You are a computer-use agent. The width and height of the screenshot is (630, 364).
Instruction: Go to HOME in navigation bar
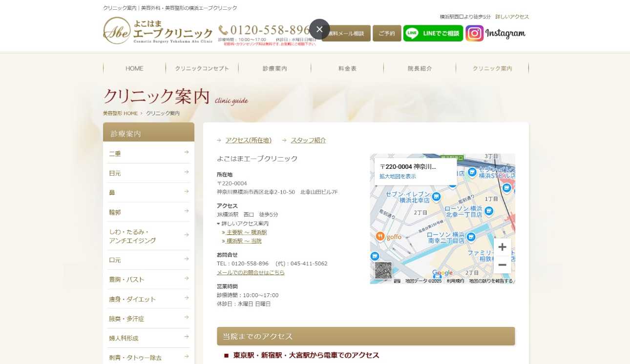[134, 68]
